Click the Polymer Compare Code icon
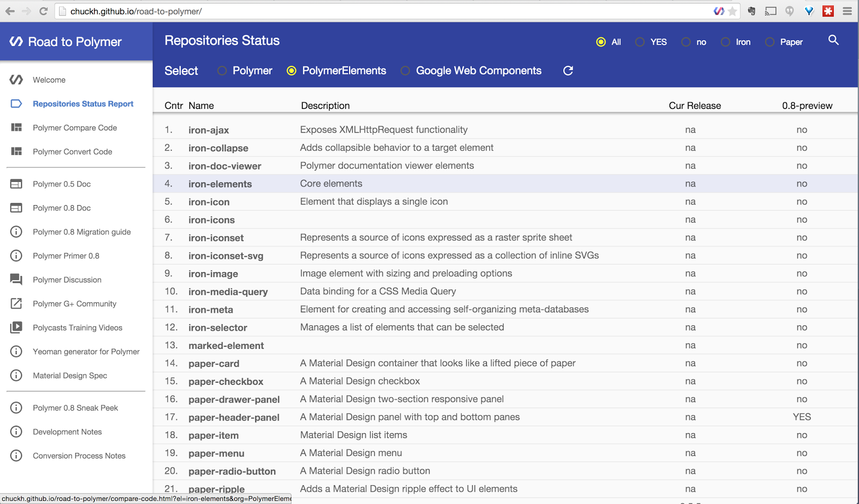The image size is (859, 504). click(x=17, y=128)
